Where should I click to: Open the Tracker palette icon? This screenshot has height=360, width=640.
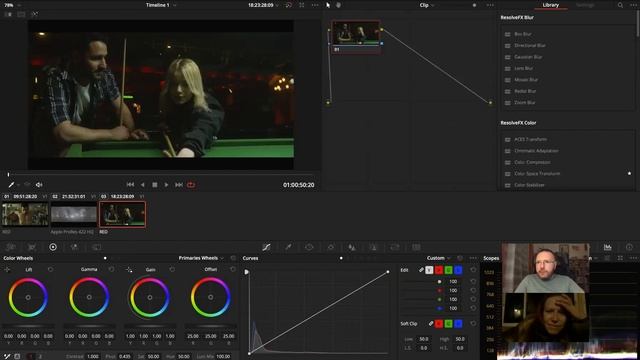tap(331, 247)
